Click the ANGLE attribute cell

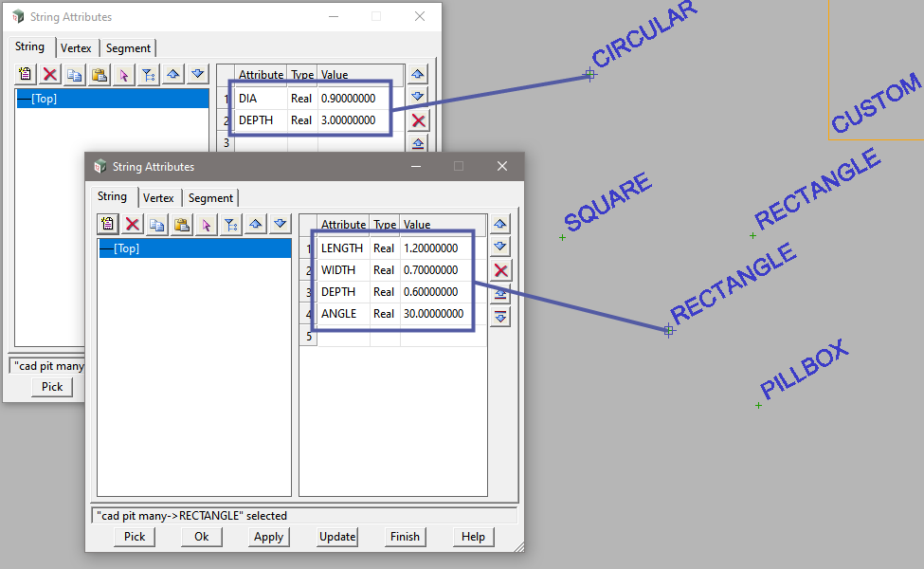pos(344,314)
